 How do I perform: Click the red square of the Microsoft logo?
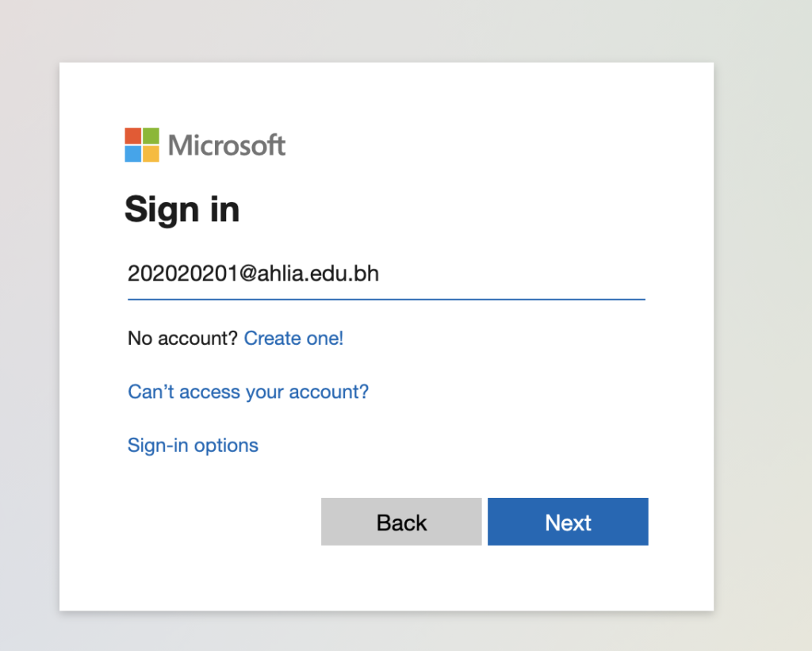click(x=133, y=136)
